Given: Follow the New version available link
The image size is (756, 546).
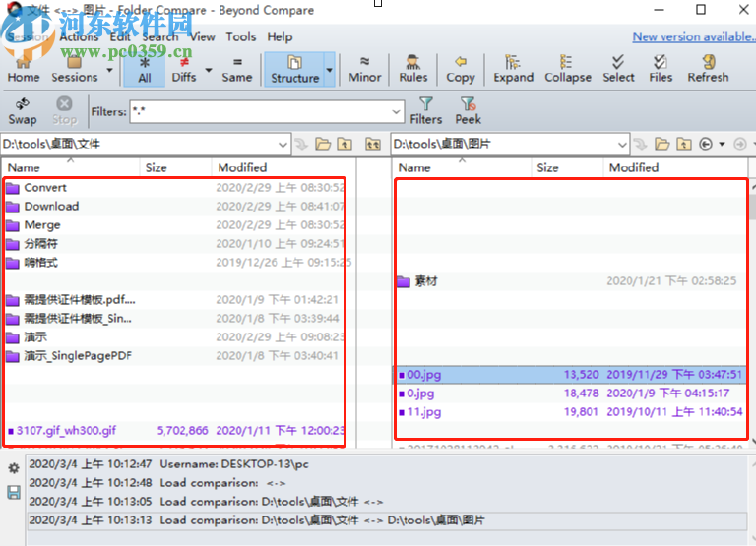Looking at the screenshot, I should click(x=693, y=37).
